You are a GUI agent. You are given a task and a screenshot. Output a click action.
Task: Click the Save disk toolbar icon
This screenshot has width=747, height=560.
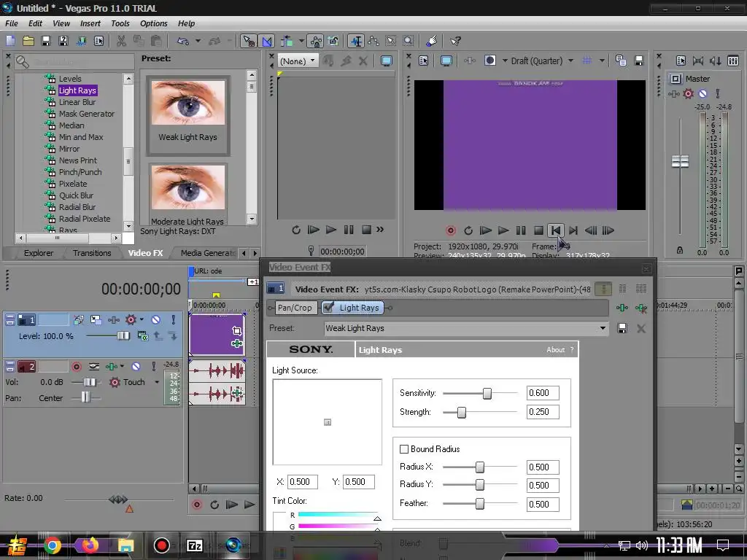tap(46, 41)
